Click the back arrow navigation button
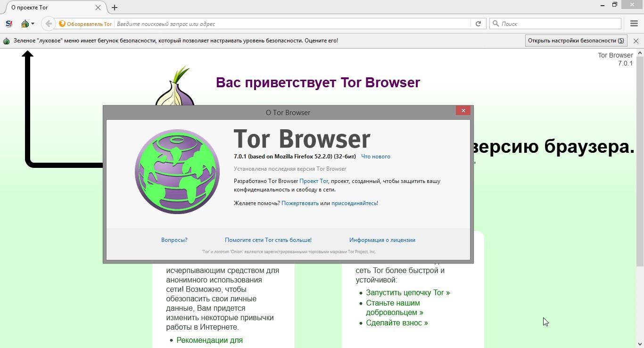 pos(48,24)
